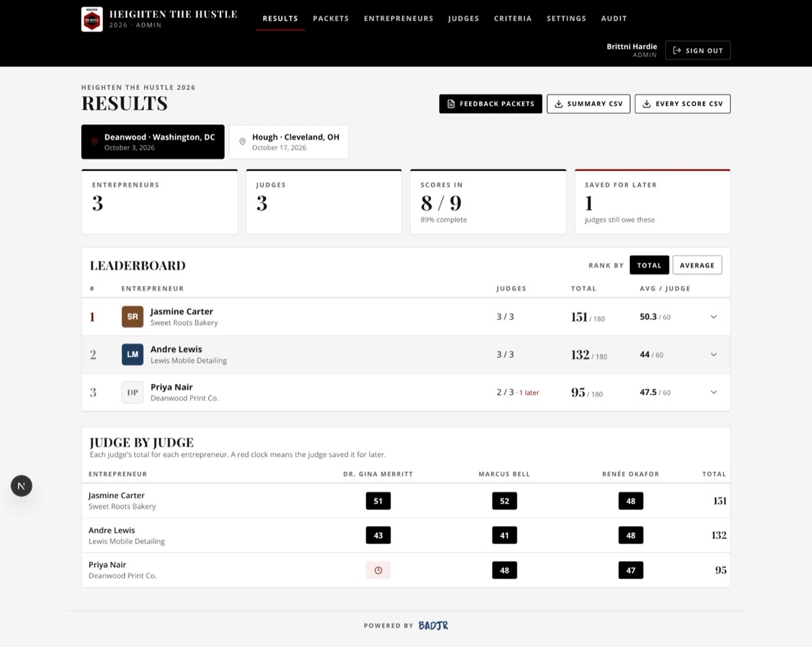
Task: Click the download icon in Summary CSV
Action: click(558, 104)
